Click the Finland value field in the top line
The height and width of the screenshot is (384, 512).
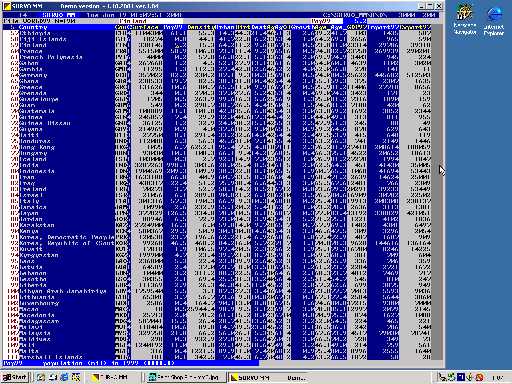coord(151,21)
